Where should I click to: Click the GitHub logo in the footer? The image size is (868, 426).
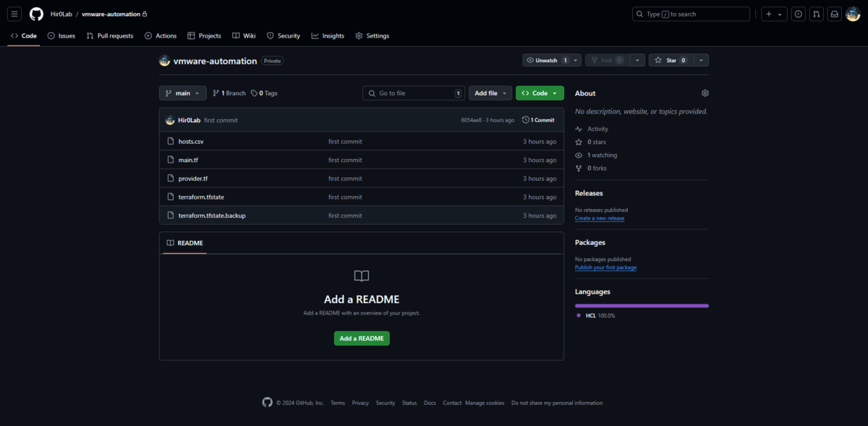coord(267,403)
